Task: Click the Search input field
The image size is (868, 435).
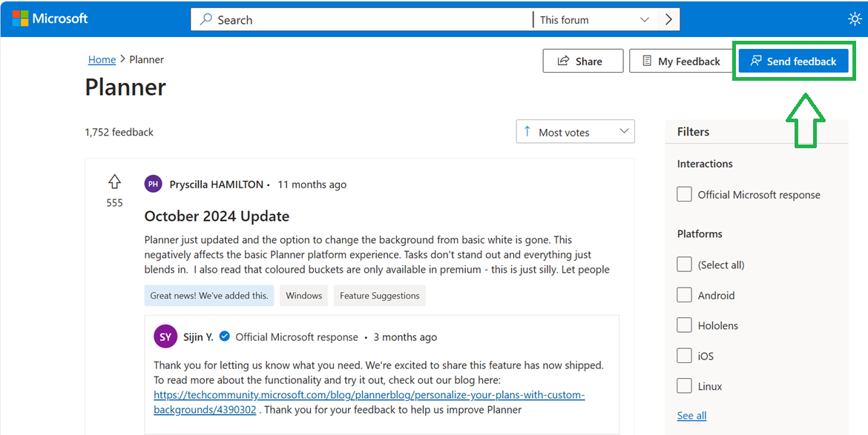Action: click(x=361, y=20)
